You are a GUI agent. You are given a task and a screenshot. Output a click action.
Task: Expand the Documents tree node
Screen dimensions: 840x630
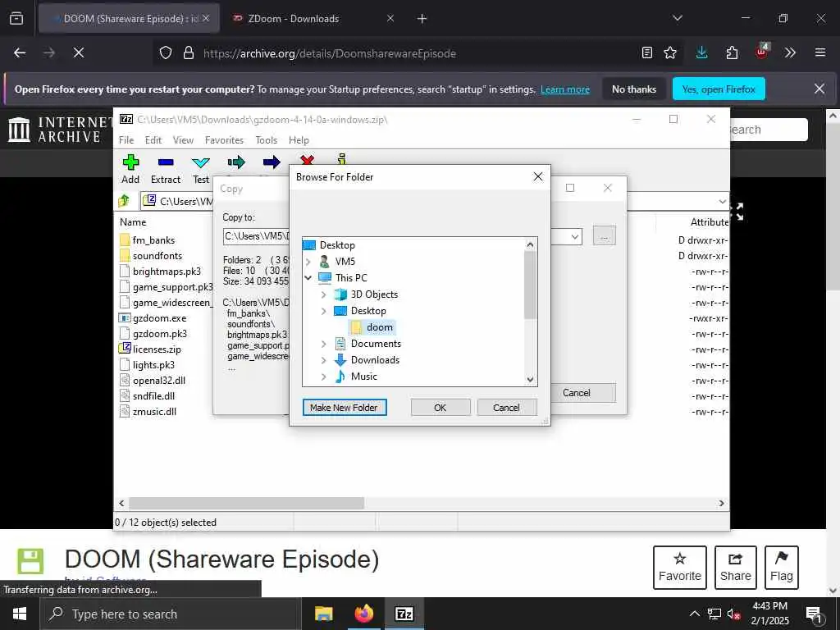[x=323, y=344]
